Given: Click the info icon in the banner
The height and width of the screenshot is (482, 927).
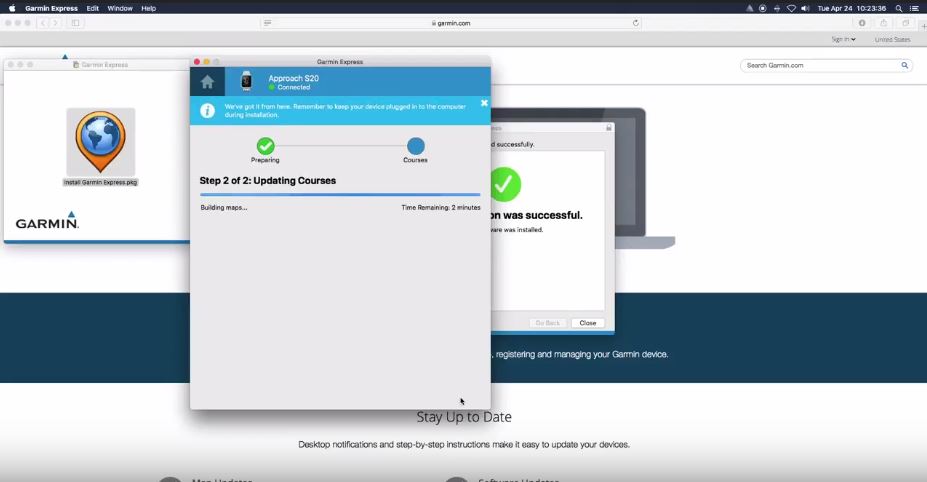Looking at the screenshot, I should (208, 111).
